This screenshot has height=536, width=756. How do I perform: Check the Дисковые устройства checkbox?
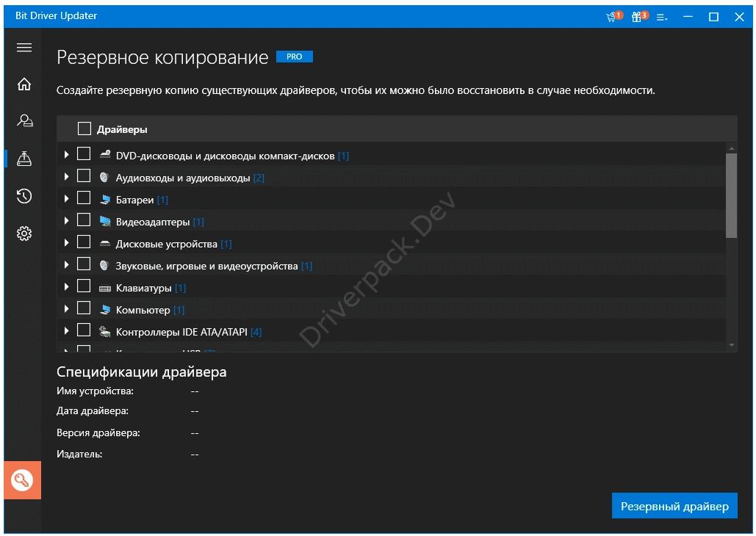84,242
